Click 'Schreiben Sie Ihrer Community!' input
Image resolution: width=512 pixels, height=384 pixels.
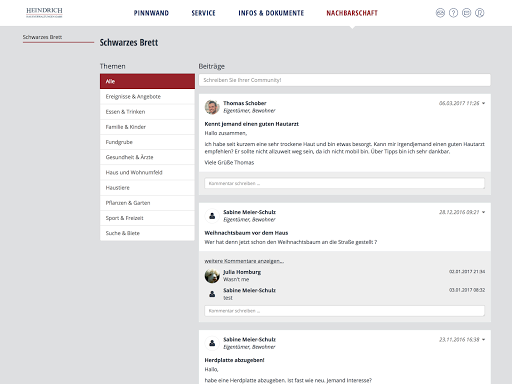345,80
